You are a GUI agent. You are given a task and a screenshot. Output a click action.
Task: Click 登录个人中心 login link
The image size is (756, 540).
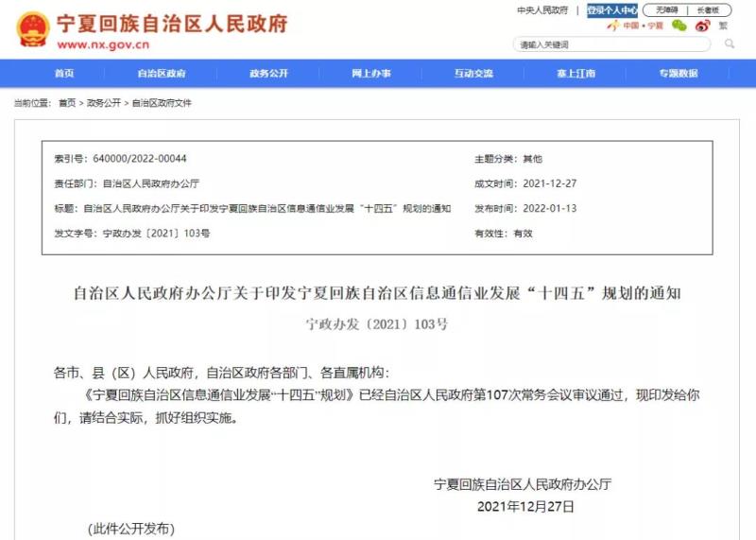point(611,10)
